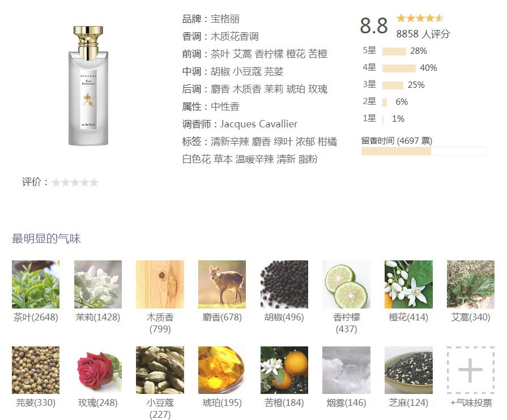The width and height of the screenshot is (507, 420).
Task: Click the 小豆蔻 cardamom image
Action: point(160,370)
